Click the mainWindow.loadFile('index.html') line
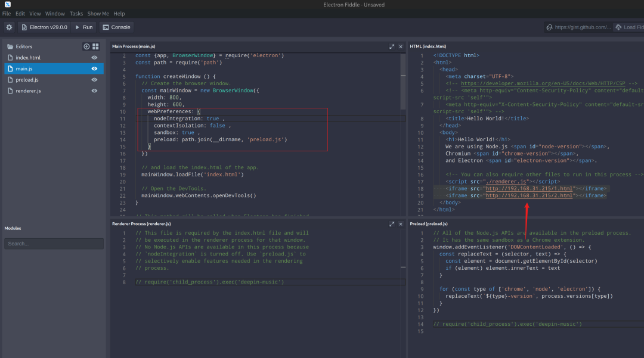This screenshot has height=358, width=644. click(193, 175)
